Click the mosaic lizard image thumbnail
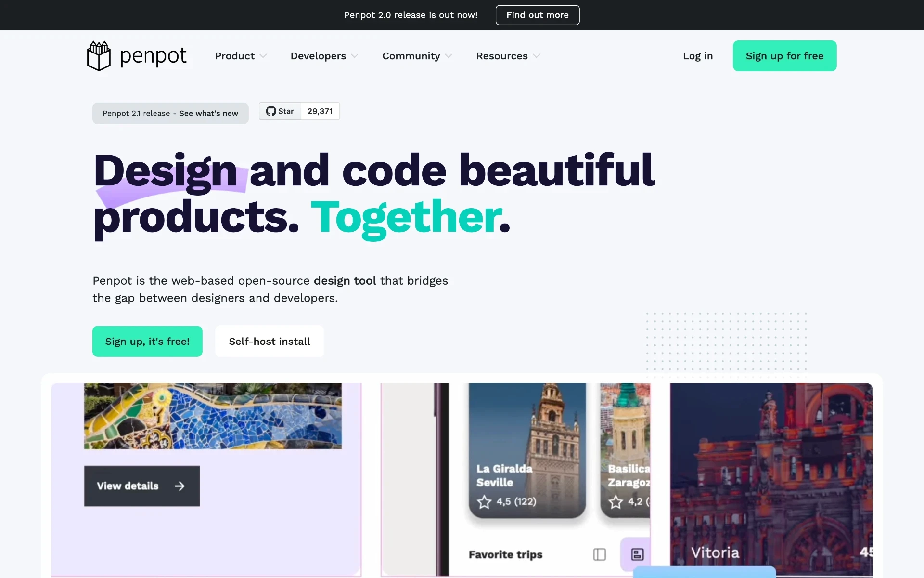The height and width of the screenshot is (578, 924). pyautogui.click(x=213, y=416)
